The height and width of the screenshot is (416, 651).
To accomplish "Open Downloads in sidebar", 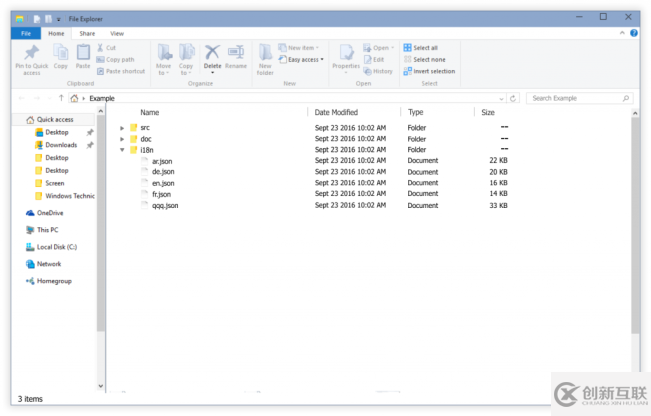I will pyautogui.click(x=56, y=145).
